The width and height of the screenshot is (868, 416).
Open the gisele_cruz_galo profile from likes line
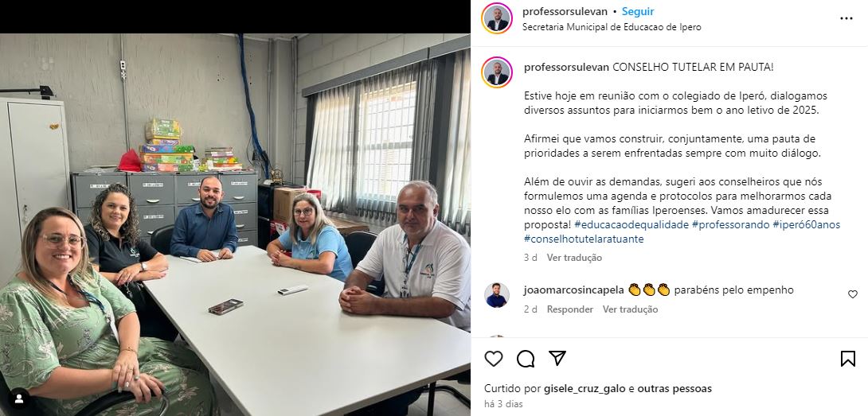[x=585, y=389]
